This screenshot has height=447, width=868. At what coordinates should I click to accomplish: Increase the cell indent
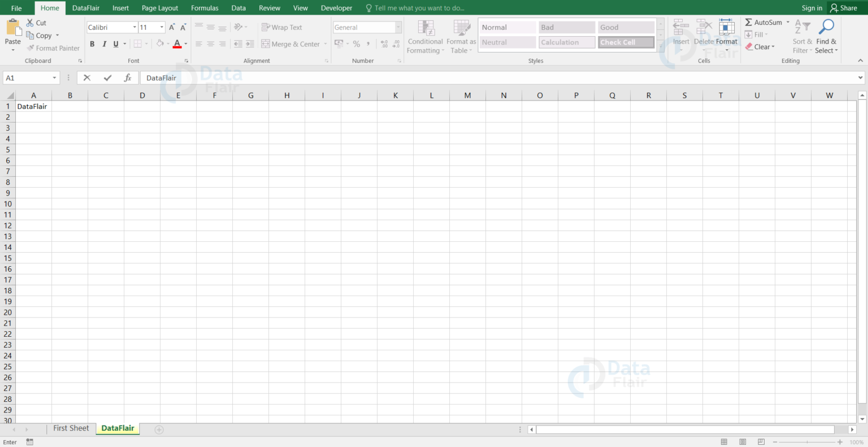(x=250, y=44)
